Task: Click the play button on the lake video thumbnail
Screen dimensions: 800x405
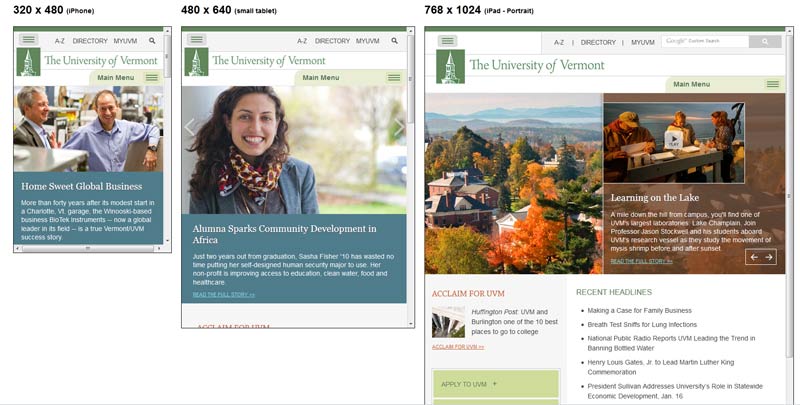Action: [674, 139]
